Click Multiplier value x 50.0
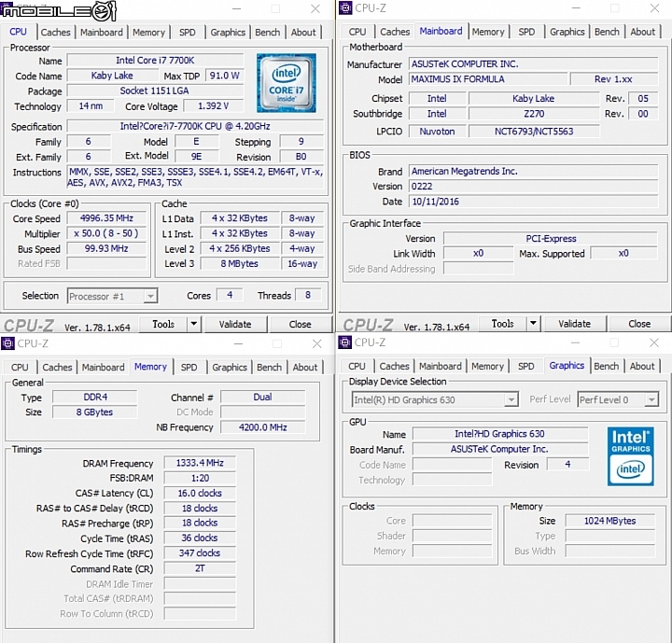672x643 pixels. point(106,233)
